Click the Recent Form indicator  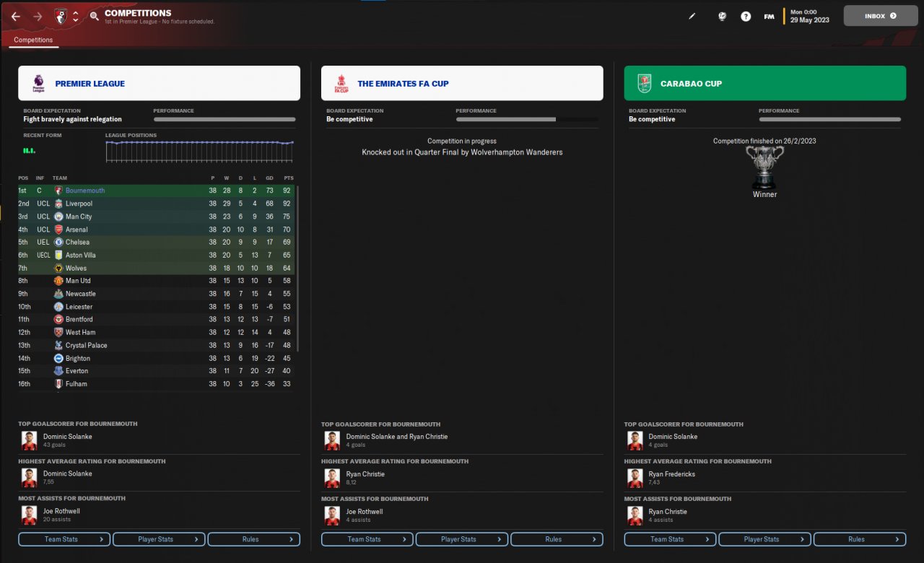[x=30, y=150]
